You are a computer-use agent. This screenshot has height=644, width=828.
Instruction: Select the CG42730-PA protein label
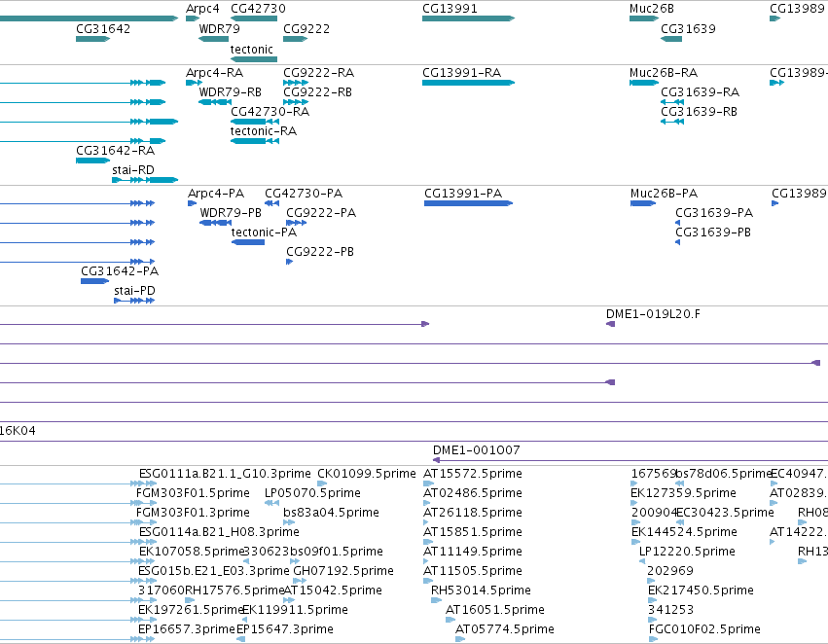click(x=304, y=194)
